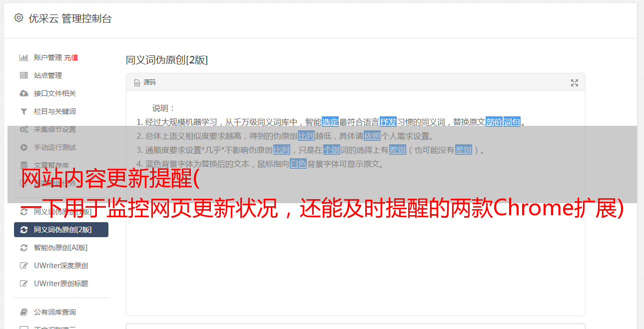This screenshot has width=644, height=329.
Task: Open the 同义词伪原创[2版] menu item
Action: click(61, 230)
